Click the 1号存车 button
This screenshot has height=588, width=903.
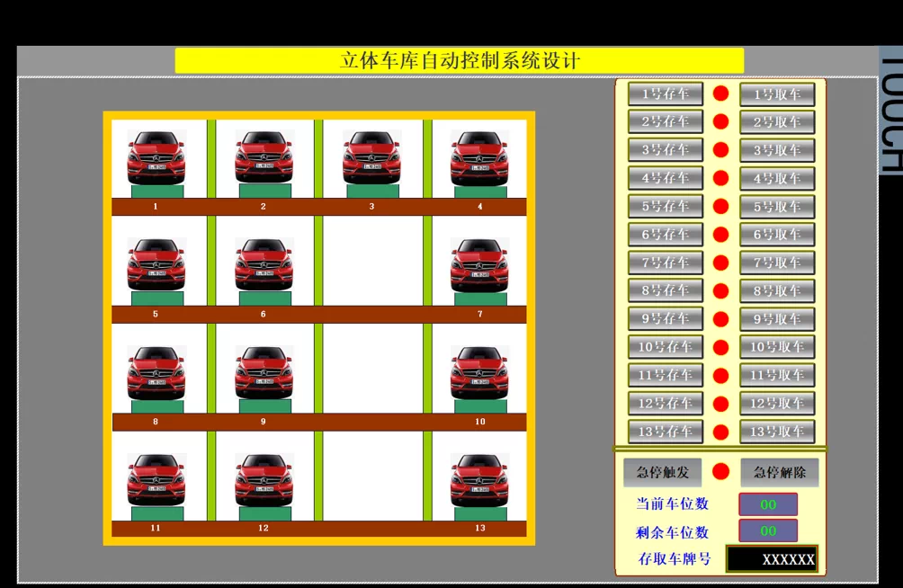click(666, 94)
